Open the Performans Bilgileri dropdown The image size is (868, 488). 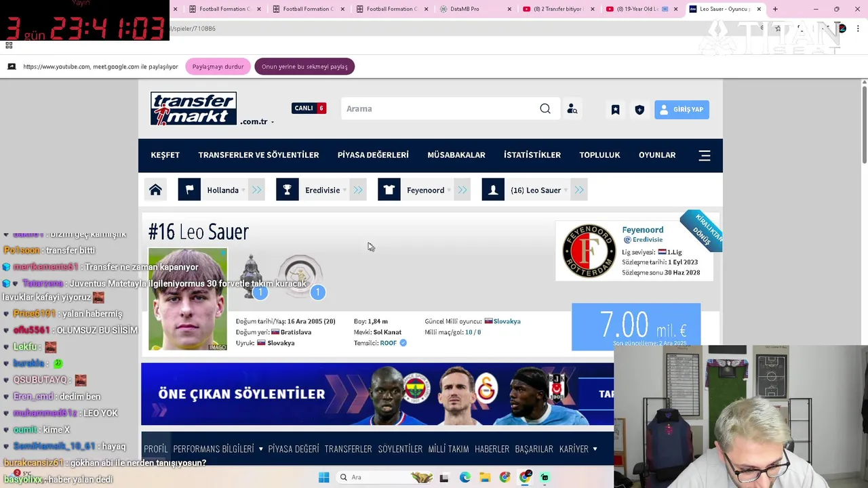coord(218,449)
